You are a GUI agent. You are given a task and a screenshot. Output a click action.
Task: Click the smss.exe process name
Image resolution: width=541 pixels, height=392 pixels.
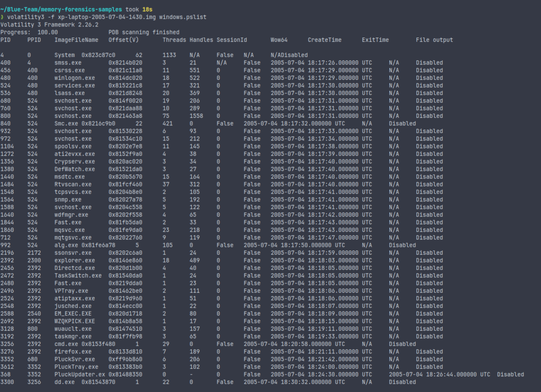click(68, 63)
